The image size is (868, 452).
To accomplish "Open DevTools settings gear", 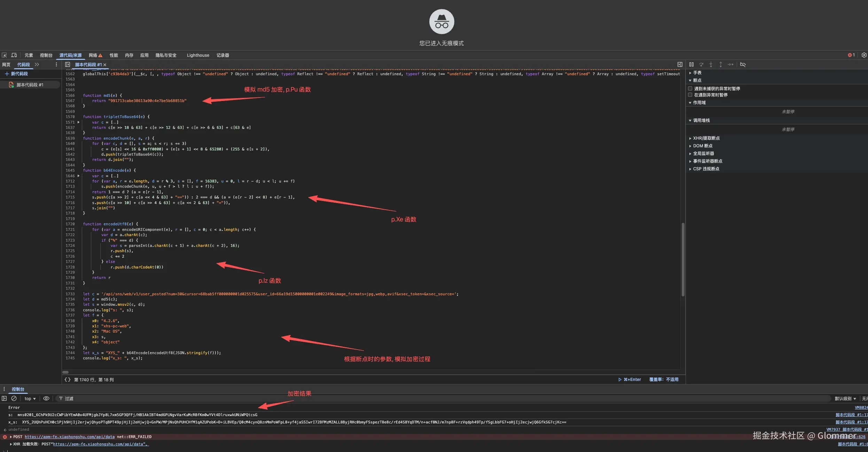I will pos(864,55).
